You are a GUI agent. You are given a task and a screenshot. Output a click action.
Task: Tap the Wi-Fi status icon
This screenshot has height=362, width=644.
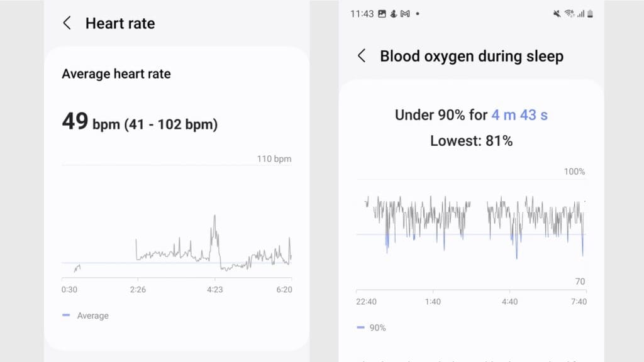point(569,13)
